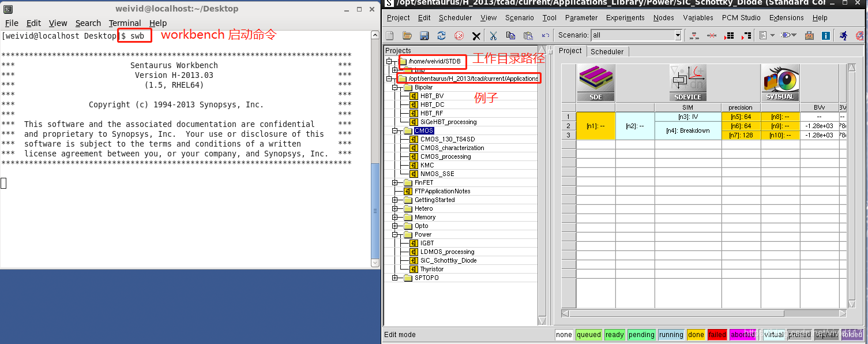Expand the FinFET folder node
Screen dimensions: 868x344
[395, 182]
